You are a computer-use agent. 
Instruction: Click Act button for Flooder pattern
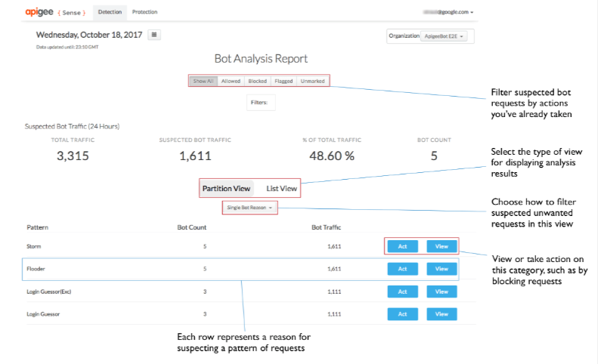tap(402, 269)
